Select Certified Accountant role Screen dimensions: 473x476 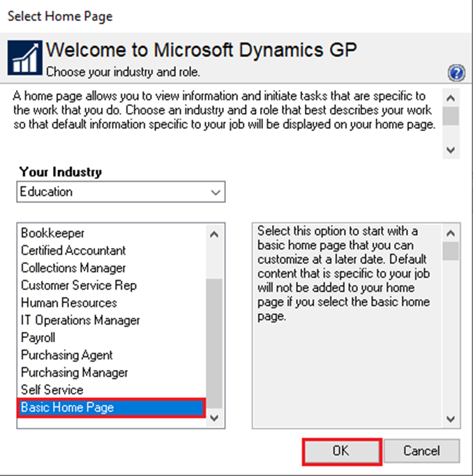coord(112,250)
